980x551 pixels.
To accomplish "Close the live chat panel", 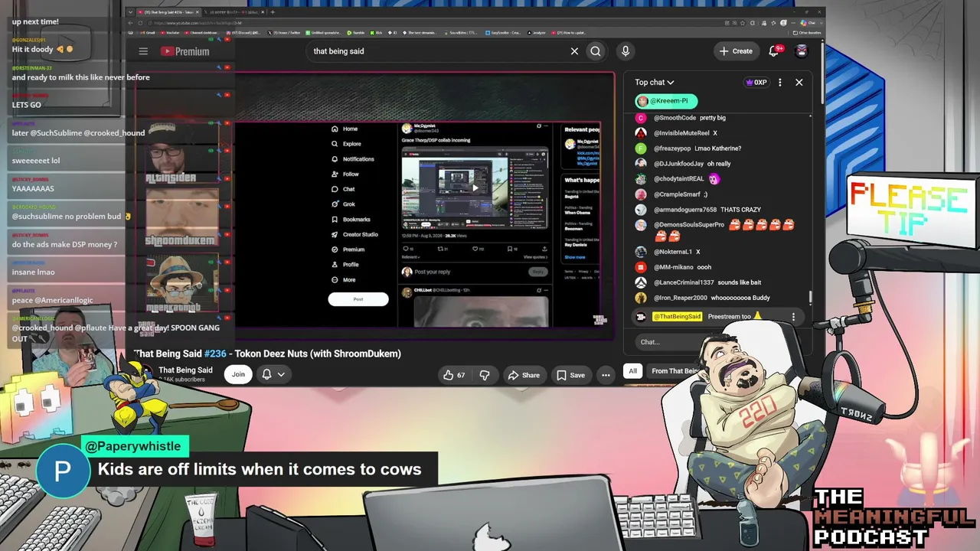I will 799,82.
